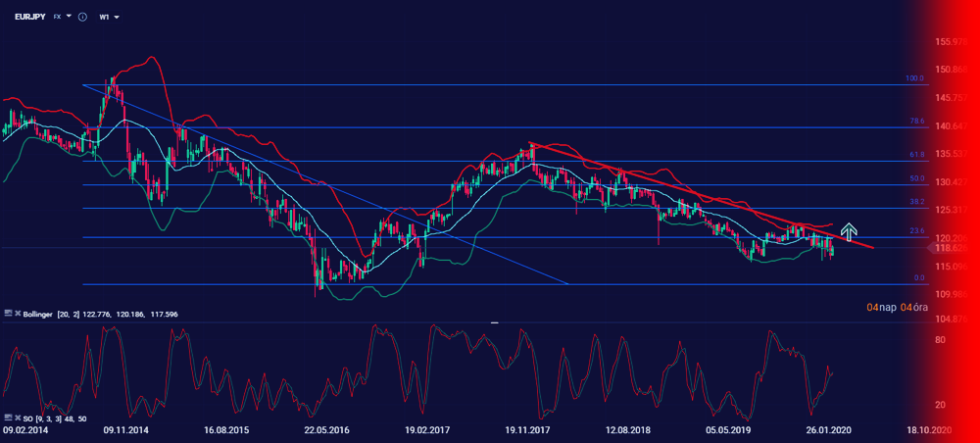Click the 22.05.2016 date on time axis
Screen dimensions: 980x443
pos(327,430)
